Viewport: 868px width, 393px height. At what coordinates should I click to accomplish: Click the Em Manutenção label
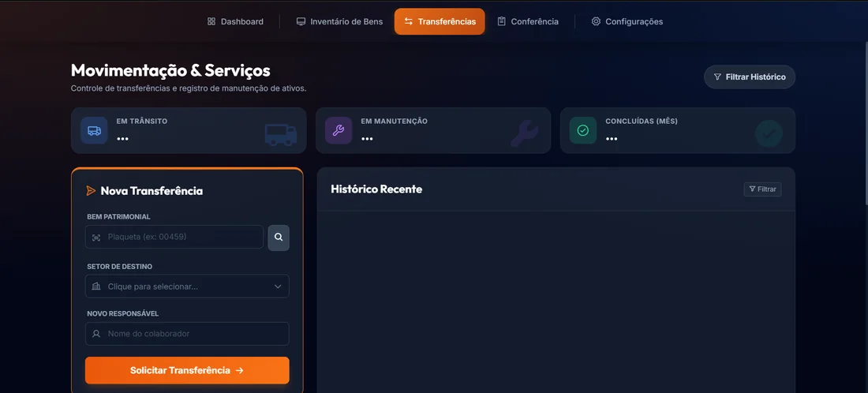click(394, 122)
